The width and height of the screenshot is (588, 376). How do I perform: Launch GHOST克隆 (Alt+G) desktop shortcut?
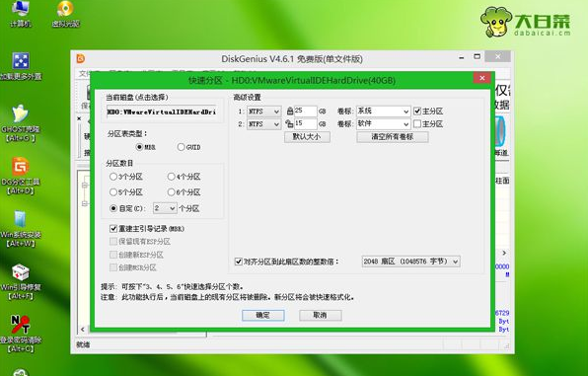point(21,123)
